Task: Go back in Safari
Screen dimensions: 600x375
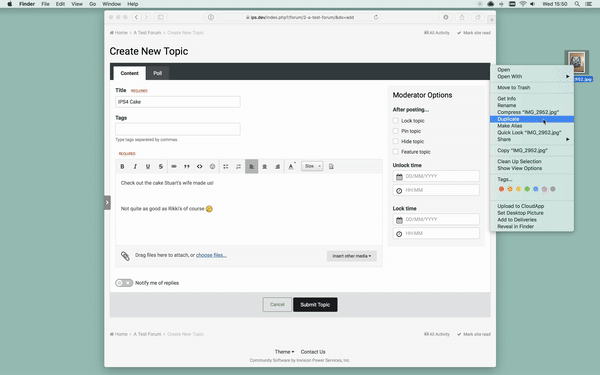Action: 136,17
